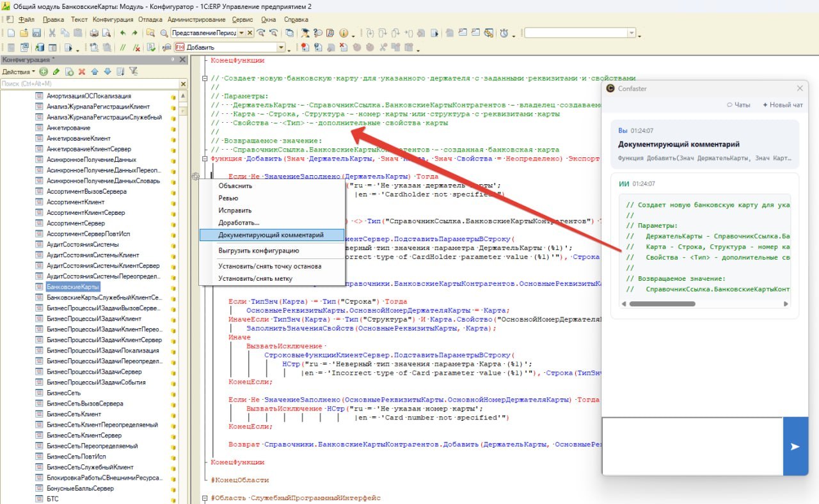This screenshot has width=819, height=504.
Task: Open the Конфигурация menu
Action: point(113,19)
